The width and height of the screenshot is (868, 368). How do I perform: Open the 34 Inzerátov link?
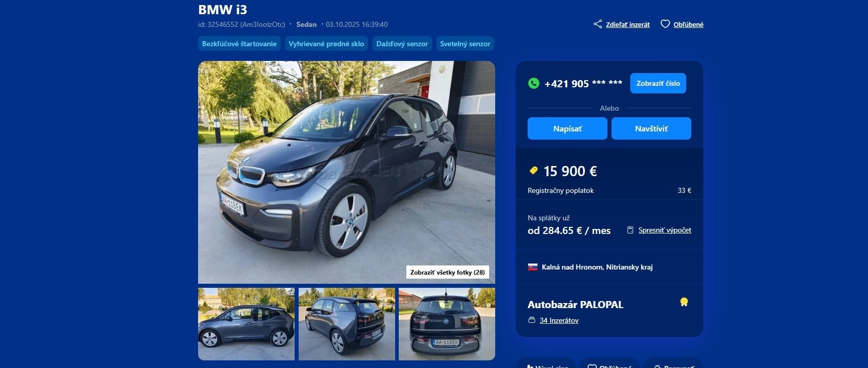[x=559, y=320]
